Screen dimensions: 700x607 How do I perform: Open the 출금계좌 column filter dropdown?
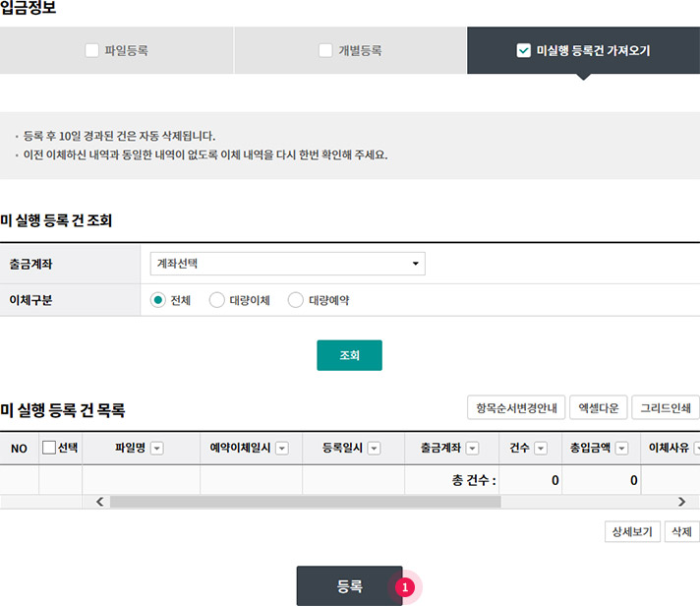point(472,448)
